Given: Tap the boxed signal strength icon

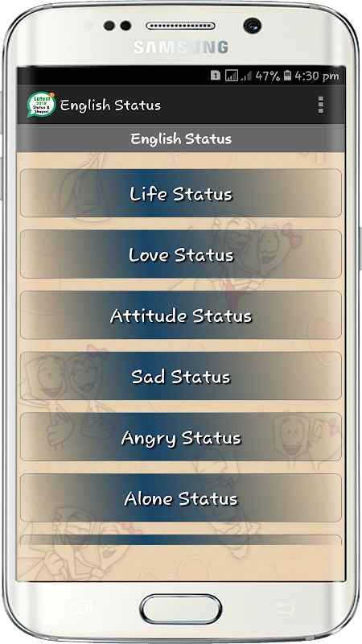Looking at the screenshot, I should tap(232, 76).
